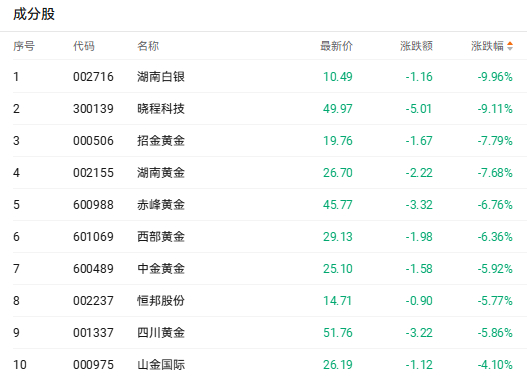Open stock code 002155
527x379 pixels.
[93, 173]
